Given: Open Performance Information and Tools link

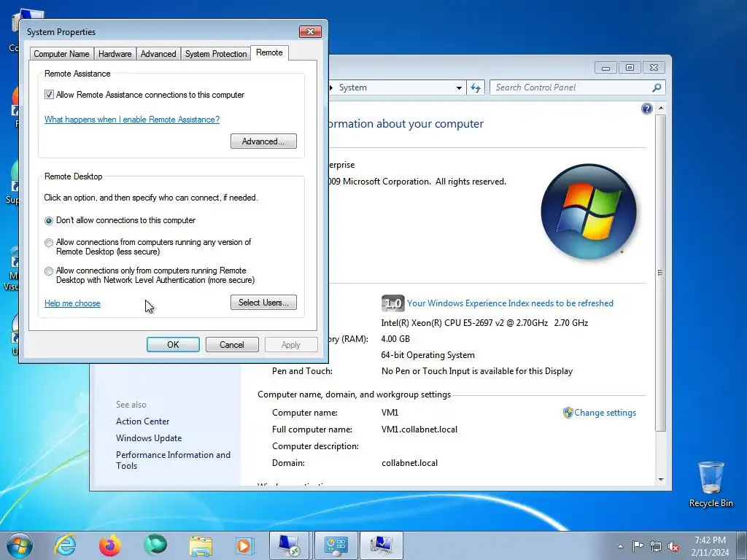Looking at the screenshot, I should coord(173,460).
